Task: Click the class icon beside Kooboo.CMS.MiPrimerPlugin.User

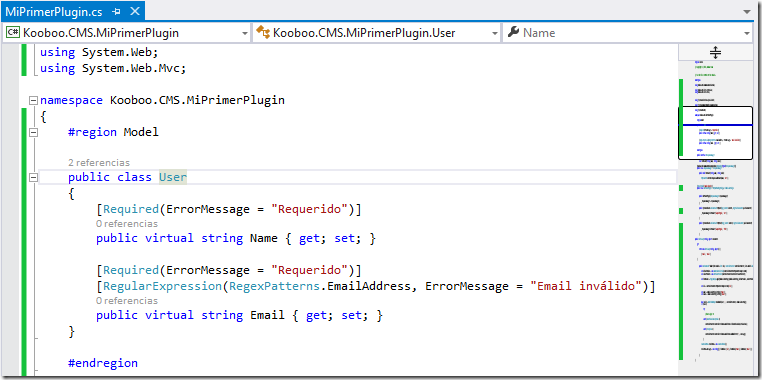Action: point(263,33)
